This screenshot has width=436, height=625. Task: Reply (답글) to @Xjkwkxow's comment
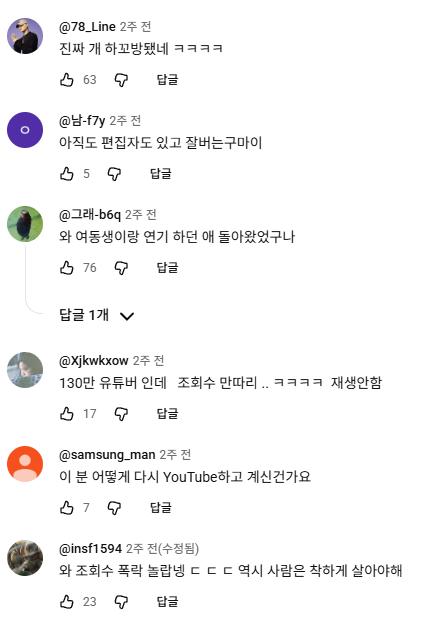pos(167,414)
